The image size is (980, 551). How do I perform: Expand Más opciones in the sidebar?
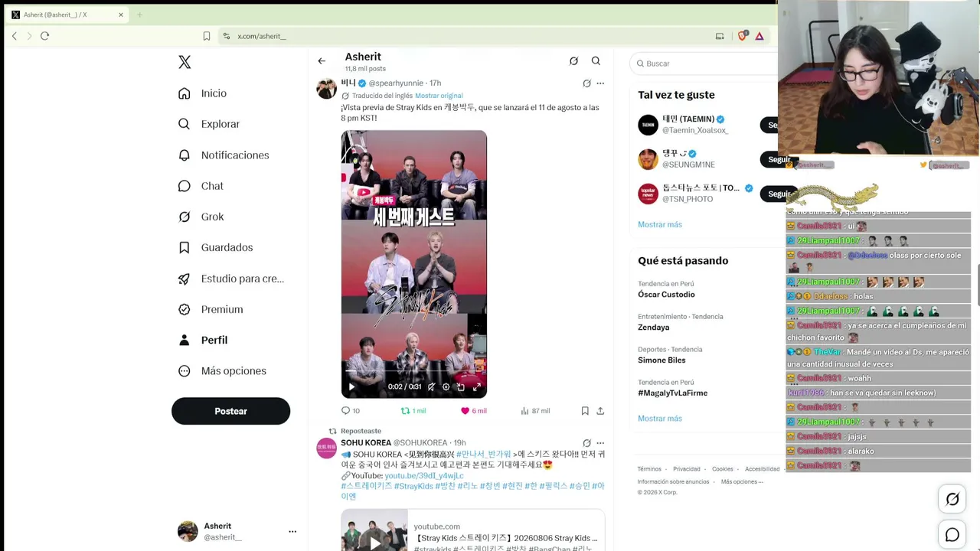click(x=223, y=371)
